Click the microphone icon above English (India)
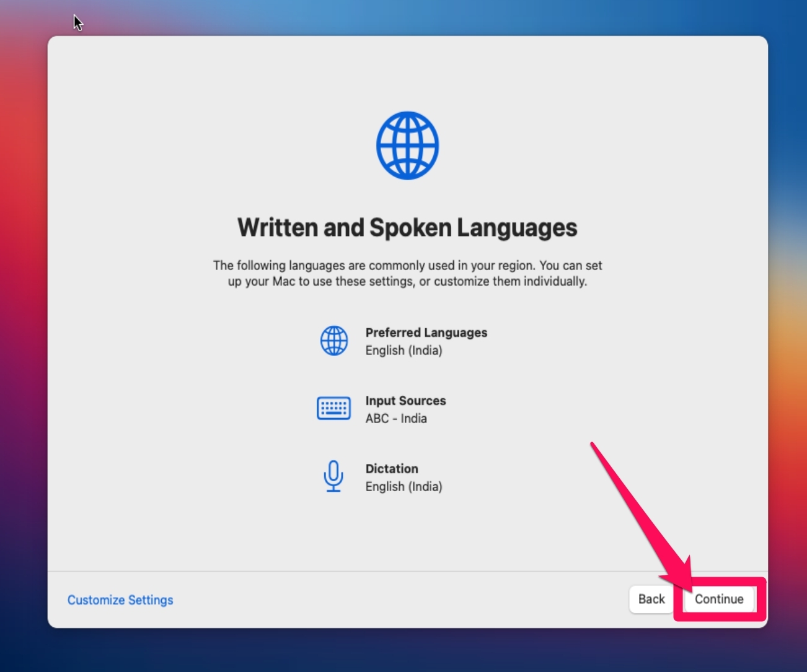Screen dimensions: 807x672 click(x=334, y=476)
